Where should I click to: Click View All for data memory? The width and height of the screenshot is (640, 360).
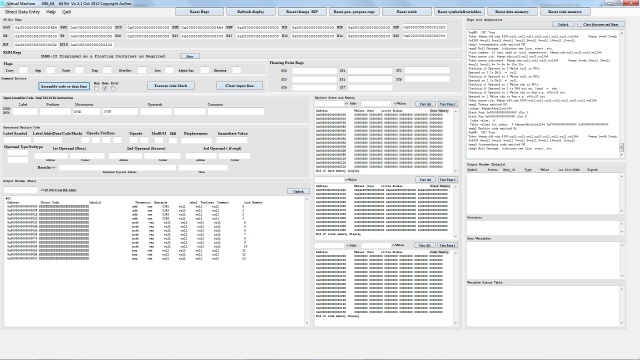tap(425, 104)
